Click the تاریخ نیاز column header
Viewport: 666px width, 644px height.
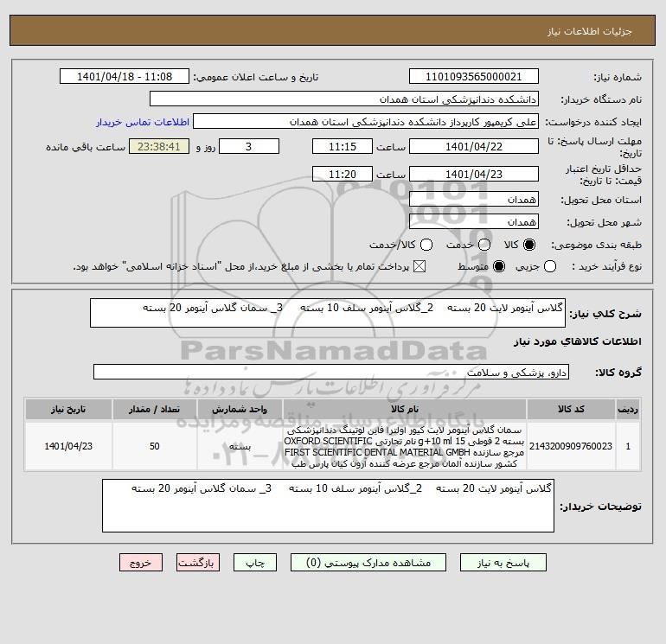[x=68, y=409]
